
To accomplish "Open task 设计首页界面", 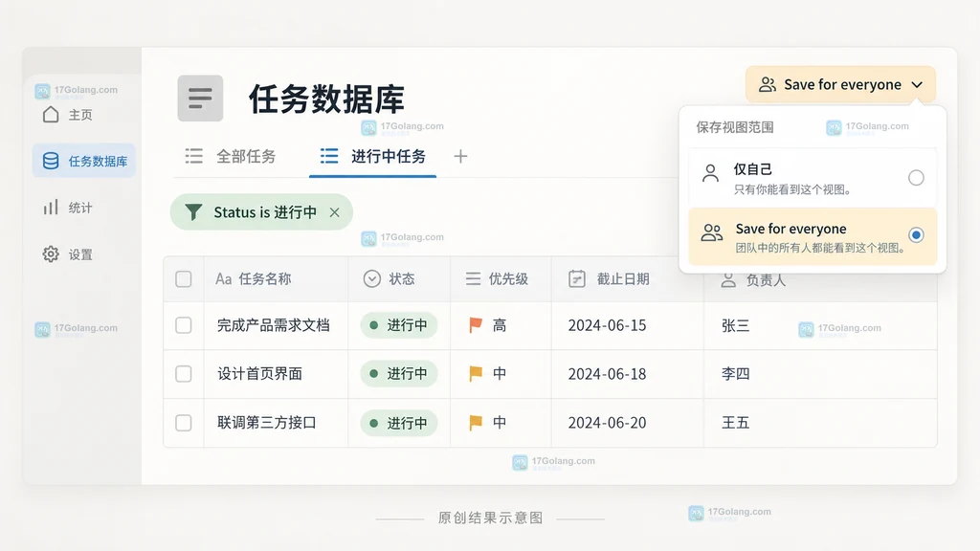I will 260,374.
